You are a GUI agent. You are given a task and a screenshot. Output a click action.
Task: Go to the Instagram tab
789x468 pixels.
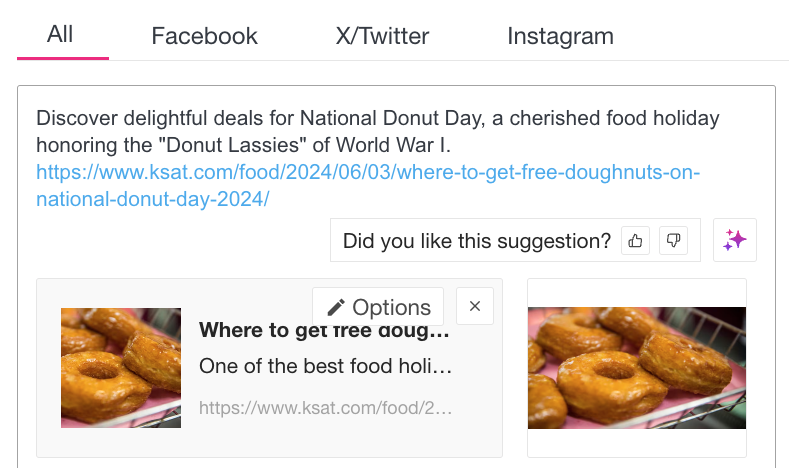[560, 37]
